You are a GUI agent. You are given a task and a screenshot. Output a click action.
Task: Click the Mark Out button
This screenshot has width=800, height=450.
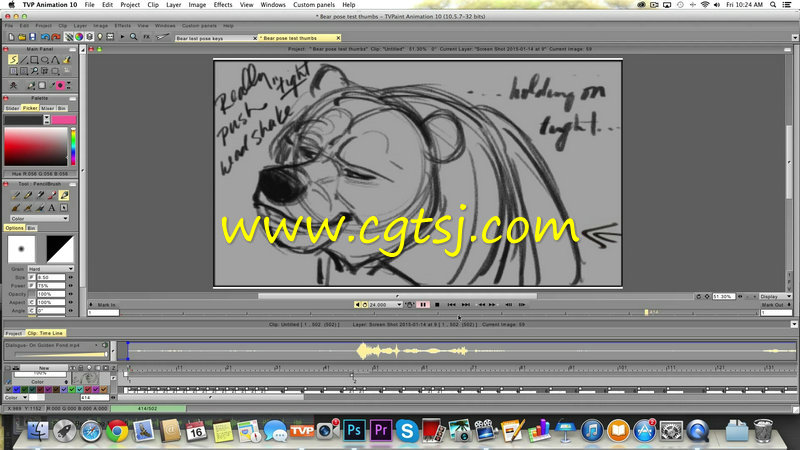pyautogui.click(x=772, y=305)
